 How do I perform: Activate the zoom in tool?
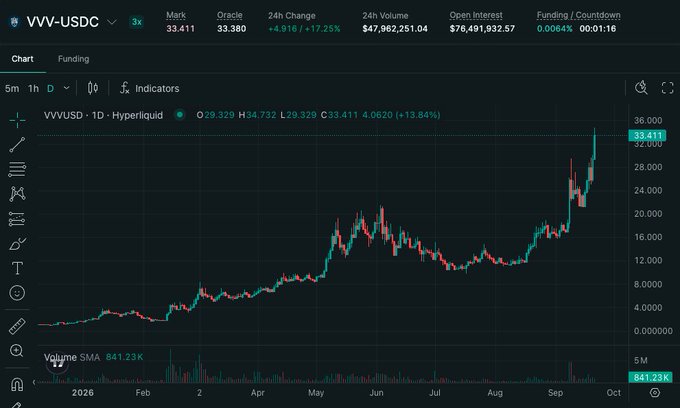16,351
